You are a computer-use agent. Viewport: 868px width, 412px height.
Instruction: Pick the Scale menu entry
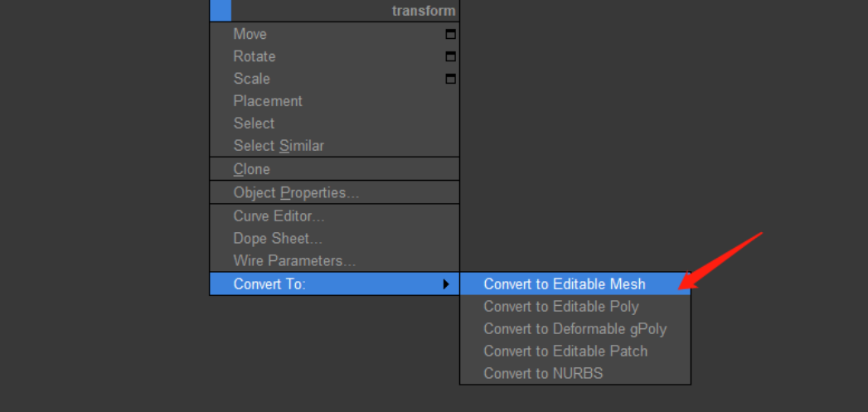pyautogui.click(x=252, y=79)
